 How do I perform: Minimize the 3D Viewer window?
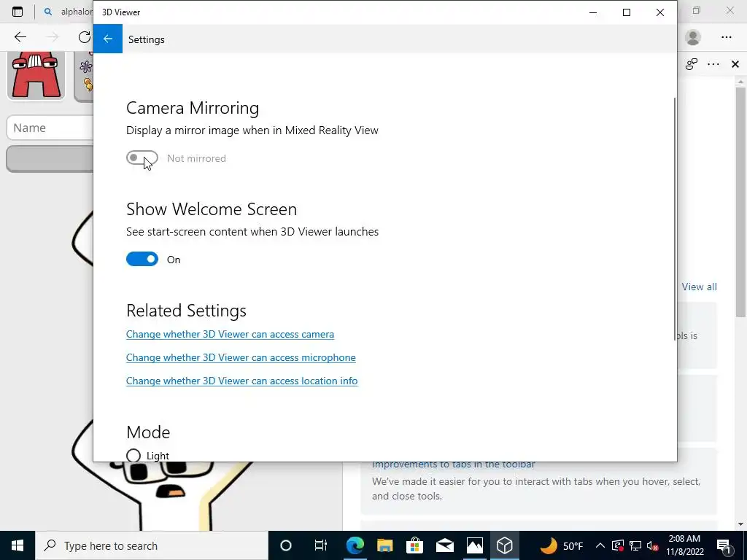point(593,12)
